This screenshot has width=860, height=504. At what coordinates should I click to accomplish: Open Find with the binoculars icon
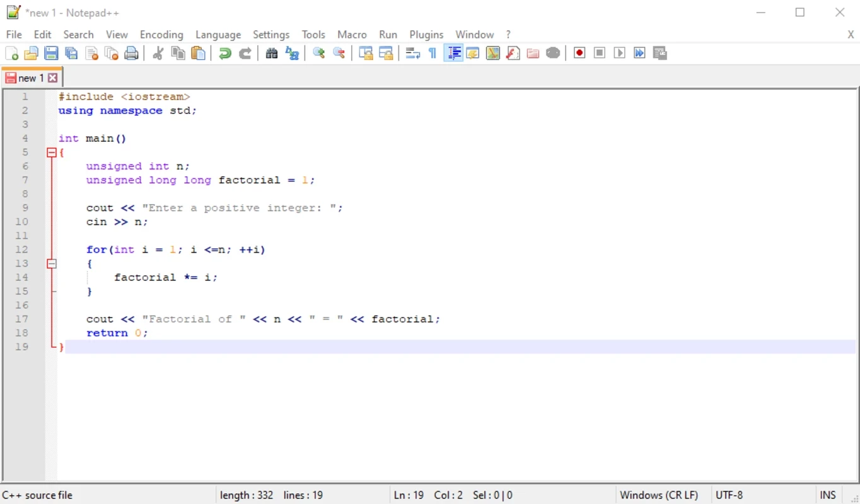pyautogui.click(x=272, y=54)
